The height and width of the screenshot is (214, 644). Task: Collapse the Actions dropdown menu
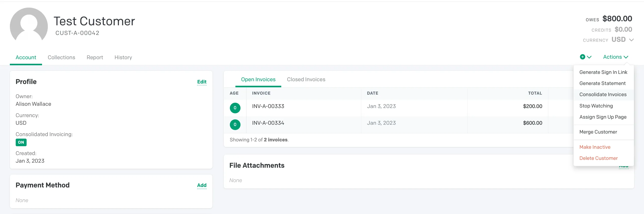pos(616,57)
